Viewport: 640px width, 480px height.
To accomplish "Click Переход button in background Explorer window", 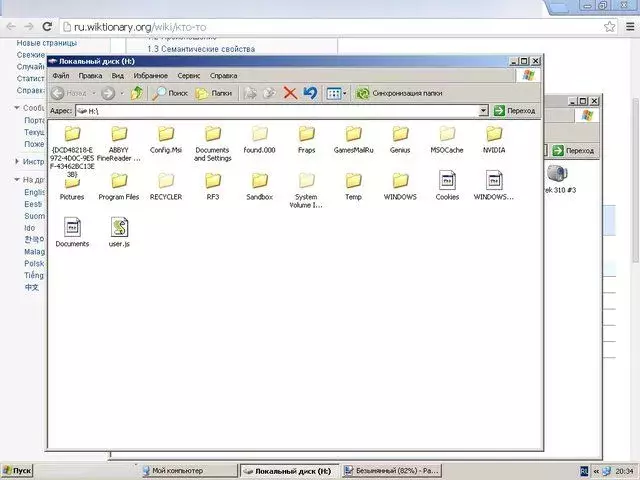I will 573,151.
